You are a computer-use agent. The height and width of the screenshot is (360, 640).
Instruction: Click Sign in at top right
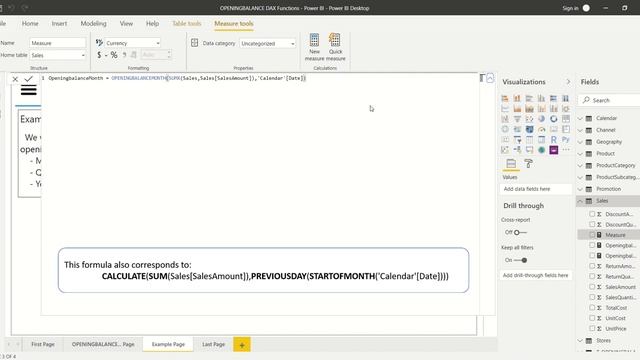[x=570, y=8]
